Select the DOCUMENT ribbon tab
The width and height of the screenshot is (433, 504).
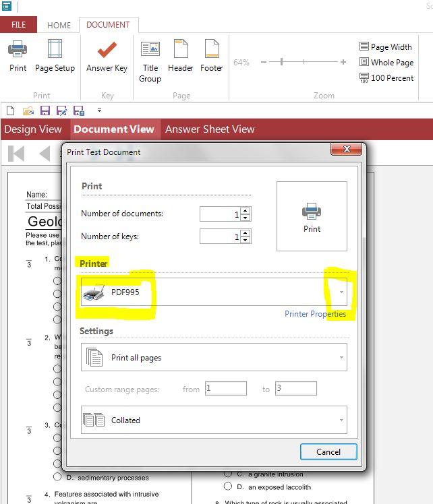(x=108, y=25)
